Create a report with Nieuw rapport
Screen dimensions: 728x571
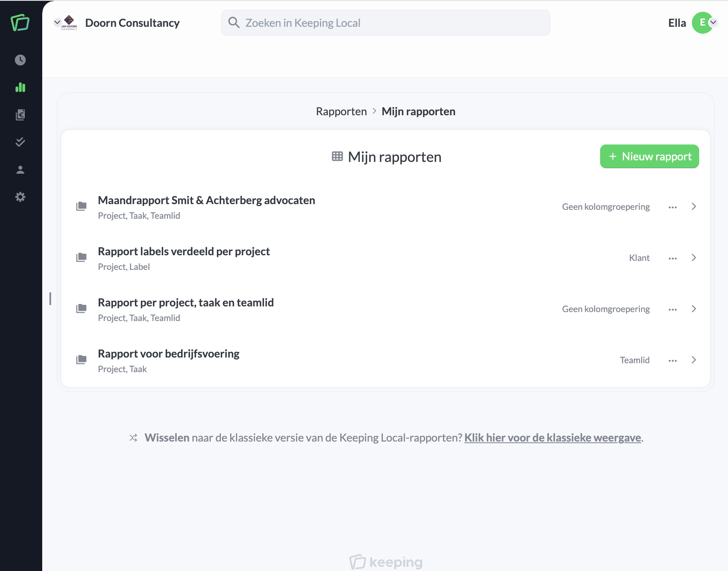[x=649, y=156]
